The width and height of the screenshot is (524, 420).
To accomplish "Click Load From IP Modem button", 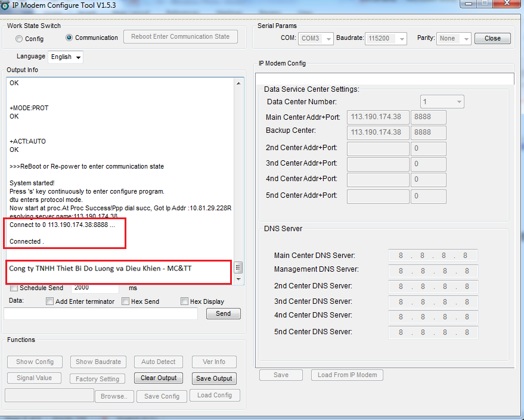I will click(x=347, y=375).
